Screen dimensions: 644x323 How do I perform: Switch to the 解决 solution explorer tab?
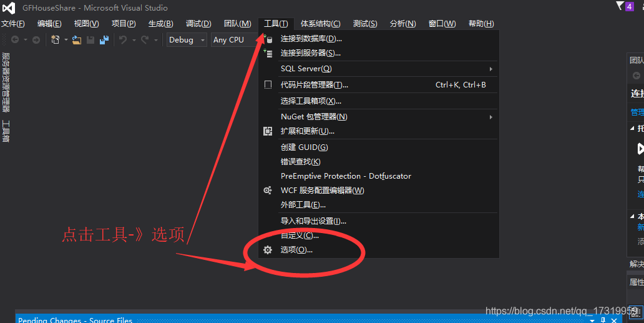tap(637, 264)
